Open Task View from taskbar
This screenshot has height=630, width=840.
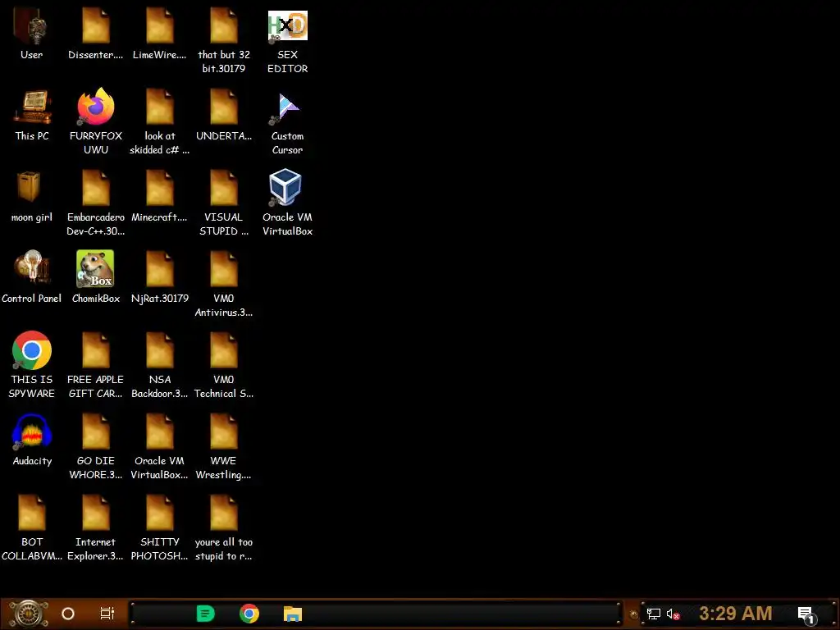point(107,614)
